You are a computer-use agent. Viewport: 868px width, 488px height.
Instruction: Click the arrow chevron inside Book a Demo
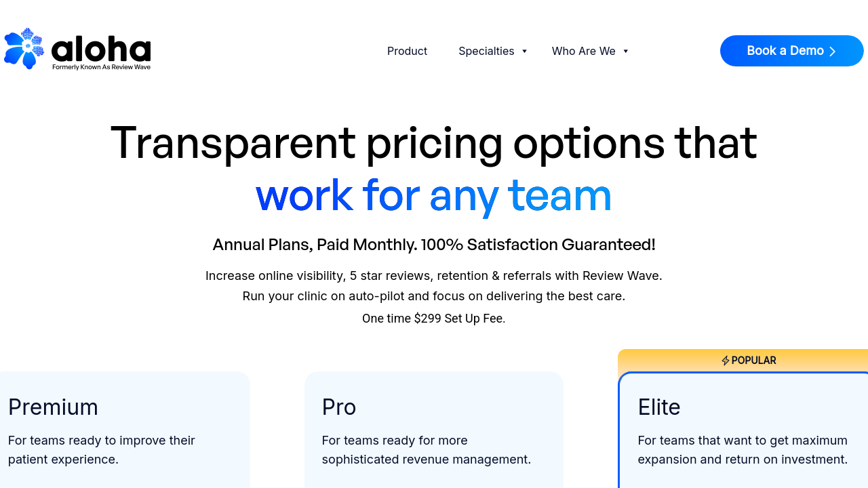point(833,52)
